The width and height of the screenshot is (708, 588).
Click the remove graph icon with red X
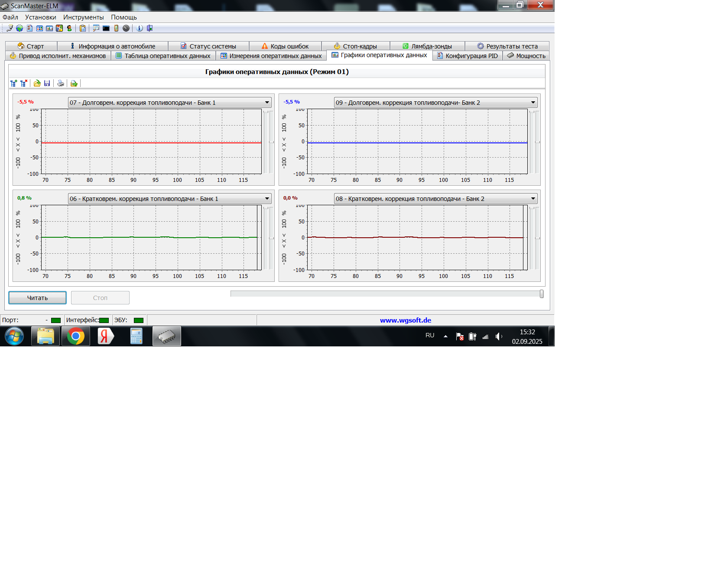click(24, 83)
